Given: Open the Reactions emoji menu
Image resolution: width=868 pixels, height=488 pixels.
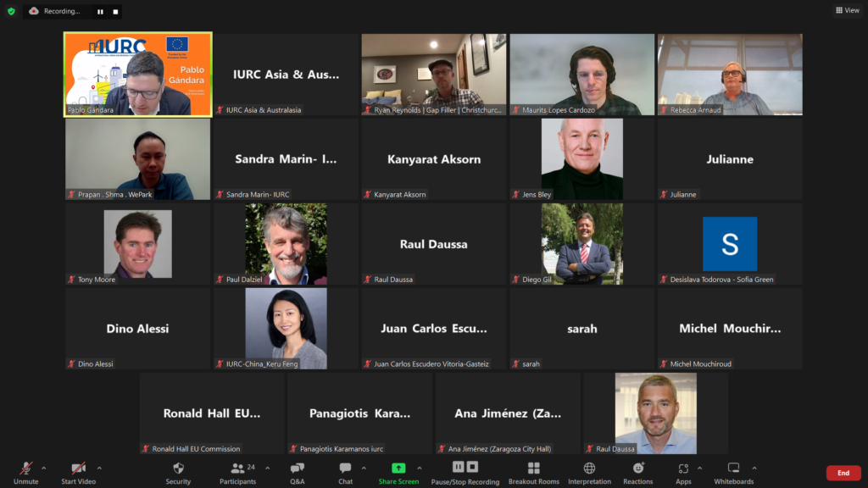Looking at the screenshot, I should click(637, 472).
